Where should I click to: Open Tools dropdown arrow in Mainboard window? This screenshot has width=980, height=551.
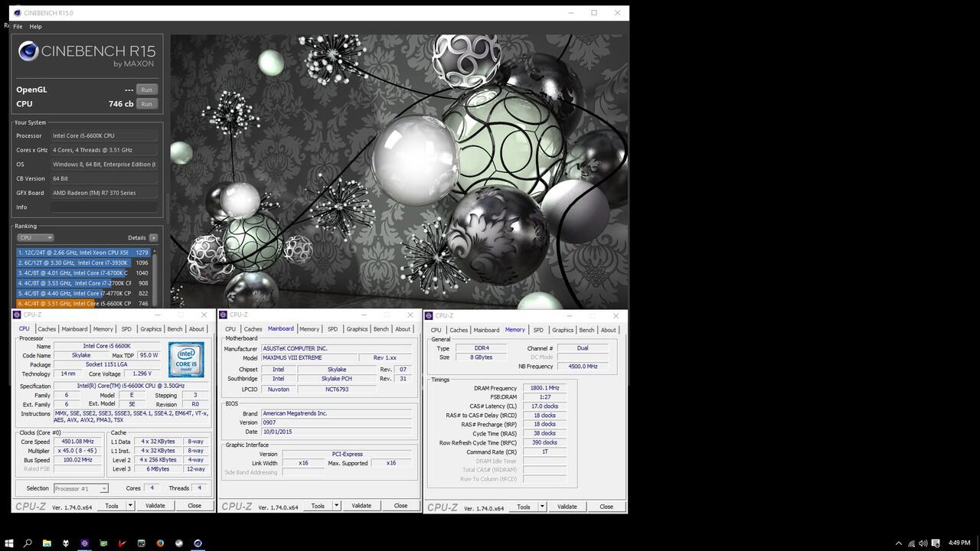click(x=336, y=505)
